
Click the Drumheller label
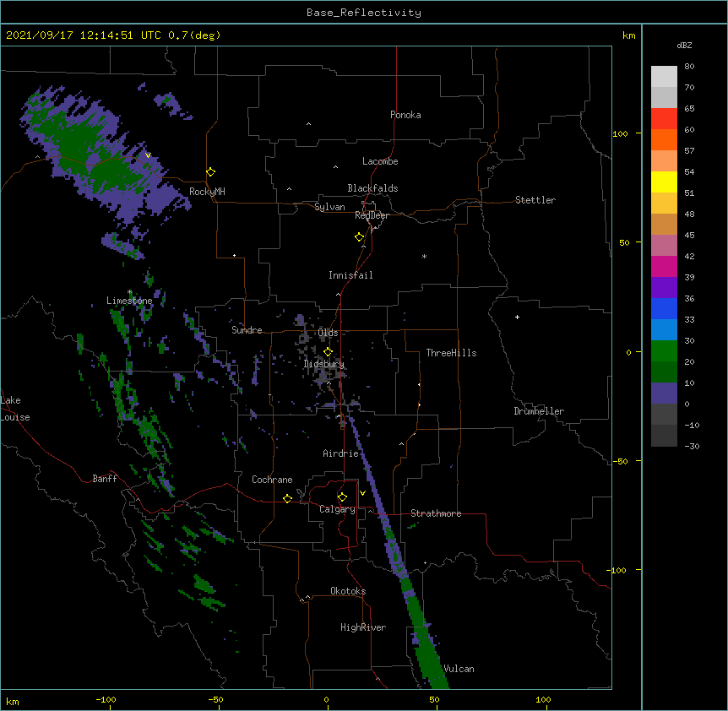point(539,411)
